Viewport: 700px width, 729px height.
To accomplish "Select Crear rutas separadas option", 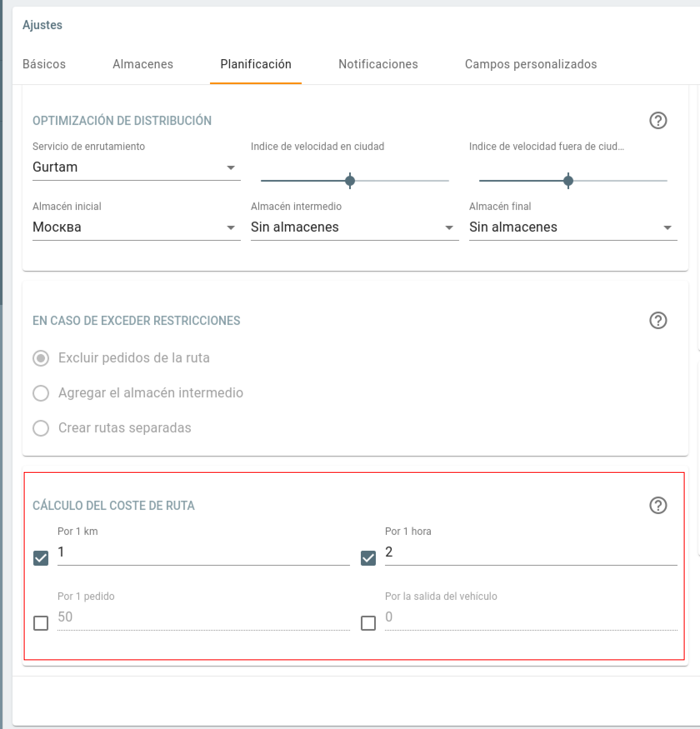I will 41,428.
